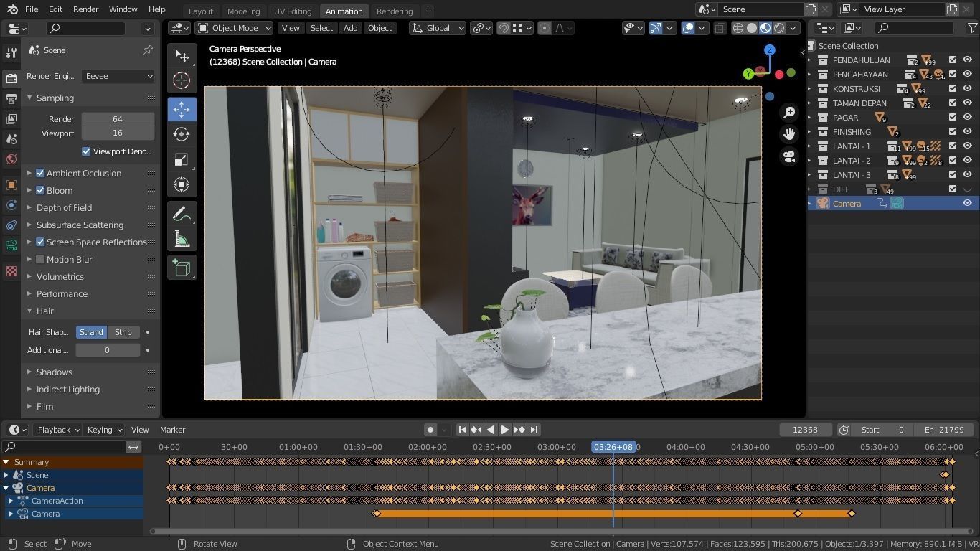Screen dimensions: 980x551
Task: Open the Keying dropdown in timeline
Action: click(x=103, y=430)
